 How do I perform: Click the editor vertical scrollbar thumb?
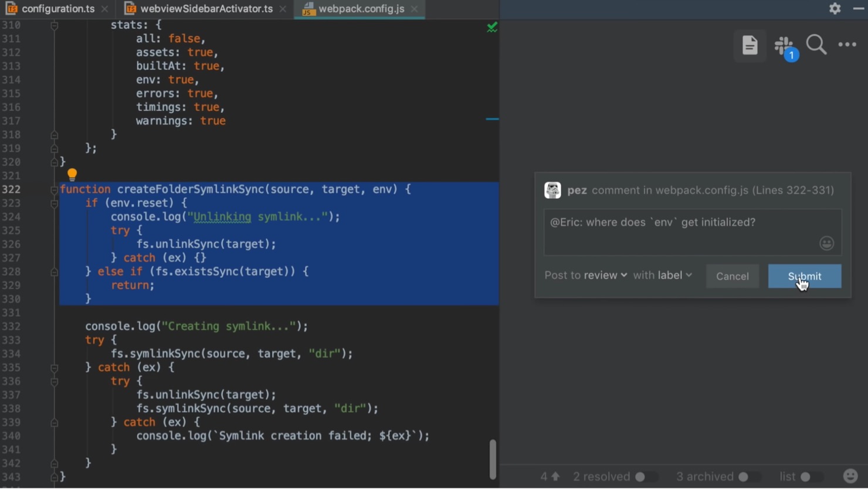point(493,459)
